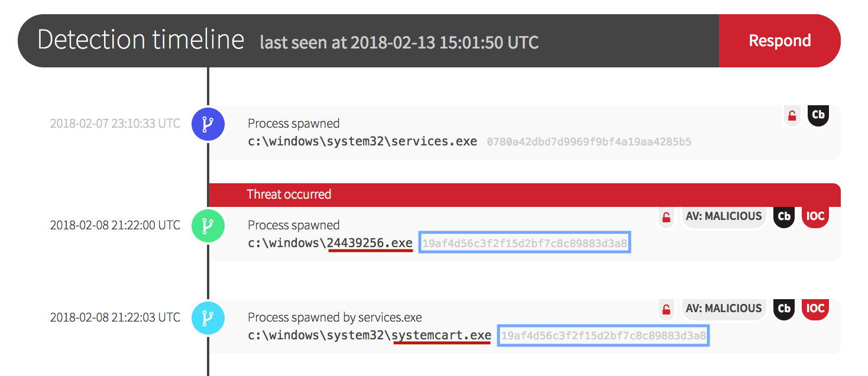This screenshot has width=868, height=376.
Task: Click the AV: MALICIOUS tag on 24439256.exe row
Action: tap(724, 216)
